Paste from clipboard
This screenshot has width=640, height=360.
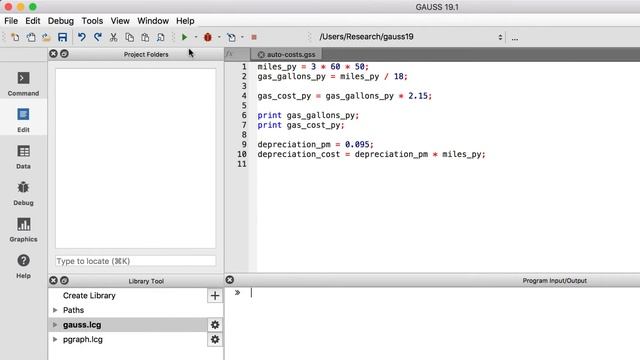pyautogui.click(x=145, y=38)
